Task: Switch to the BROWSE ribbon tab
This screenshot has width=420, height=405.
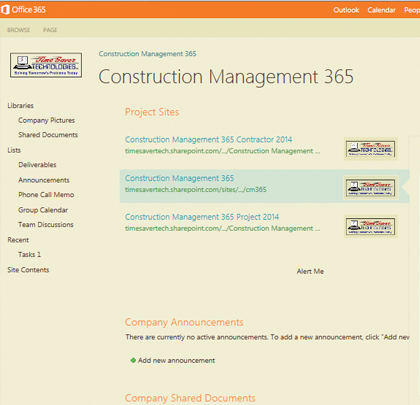Action: [x=19, y=30]
